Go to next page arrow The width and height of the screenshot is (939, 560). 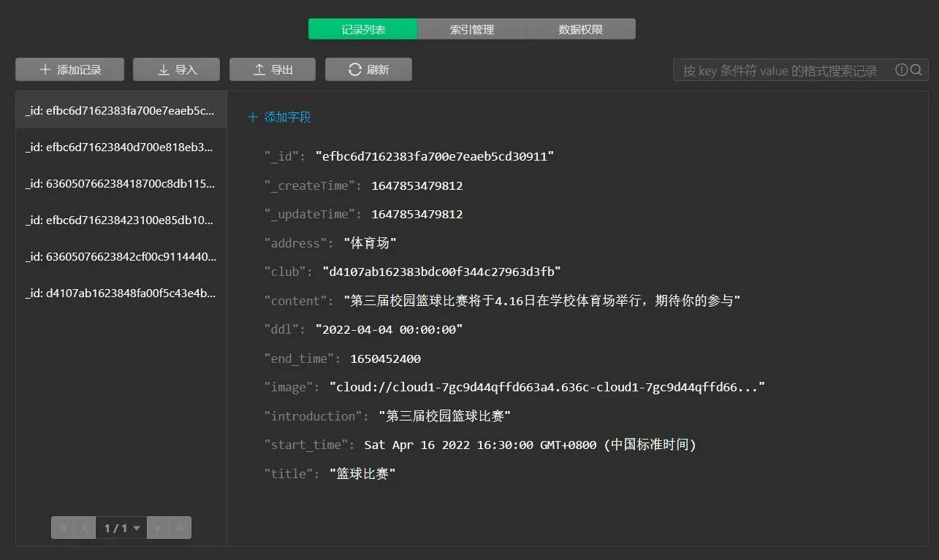[x=158, y=528]
